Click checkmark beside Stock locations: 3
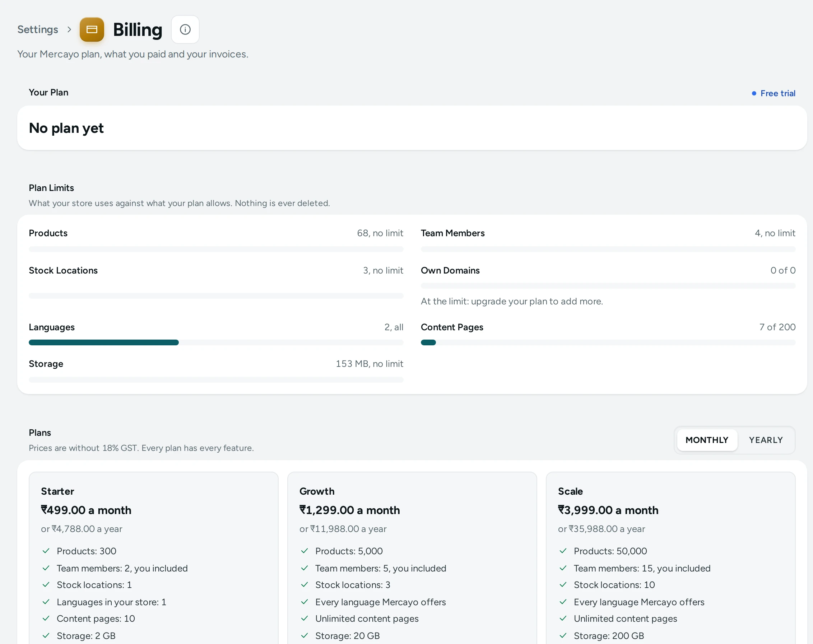Image resolution: width=813 pixels, height=644 pixels. coord(304,584)
